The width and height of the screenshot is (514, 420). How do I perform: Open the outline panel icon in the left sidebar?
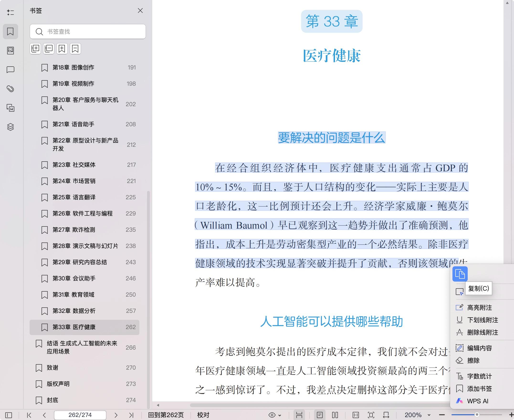click(10, 12)
